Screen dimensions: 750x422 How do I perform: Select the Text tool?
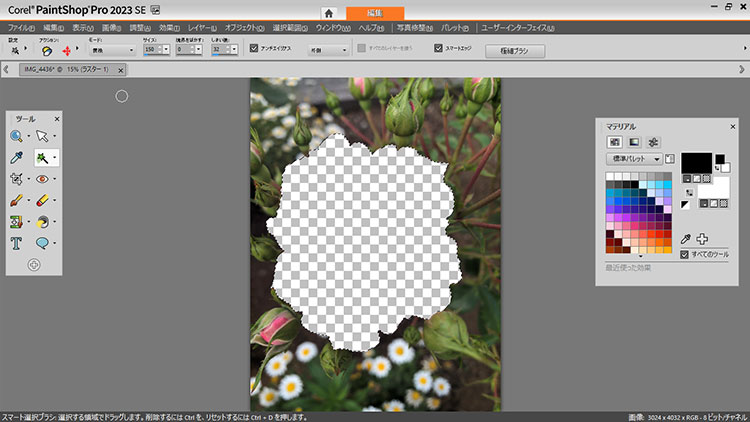[17, 242]
